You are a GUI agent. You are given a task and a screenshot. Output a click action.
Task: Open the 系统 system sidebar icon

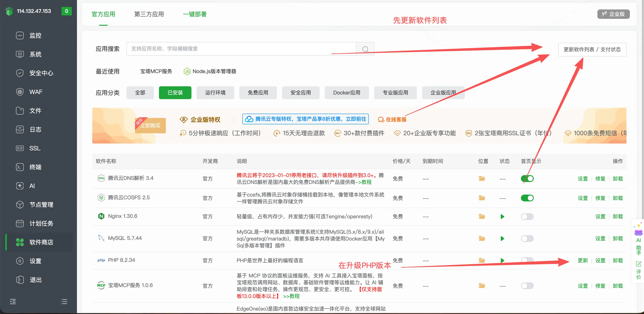[20, 54]
